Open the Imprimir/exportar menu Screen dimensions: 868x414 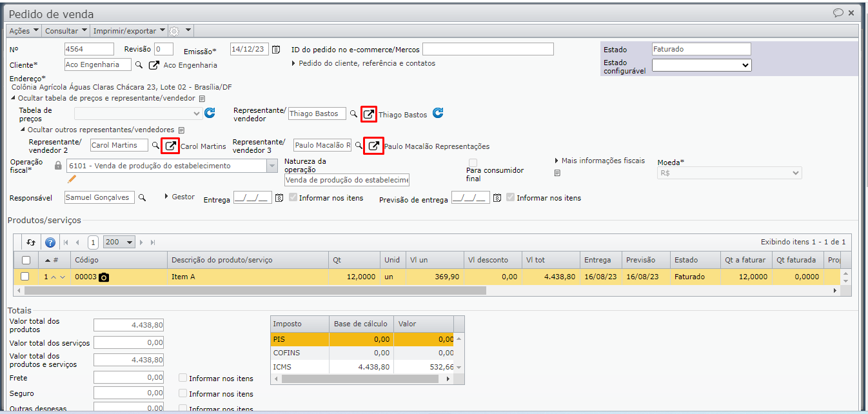pos(129,30)
